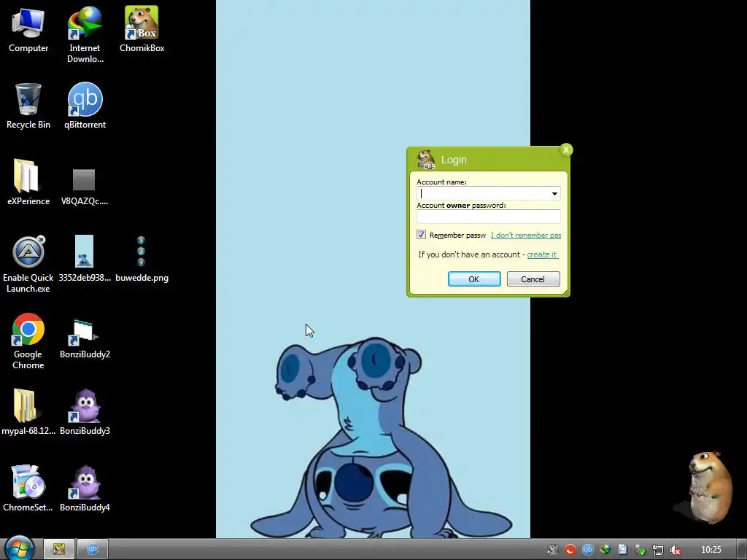Select the buwedde.png file icon
The height and width of the screenshot is (560, 747).
coord(142,259)
